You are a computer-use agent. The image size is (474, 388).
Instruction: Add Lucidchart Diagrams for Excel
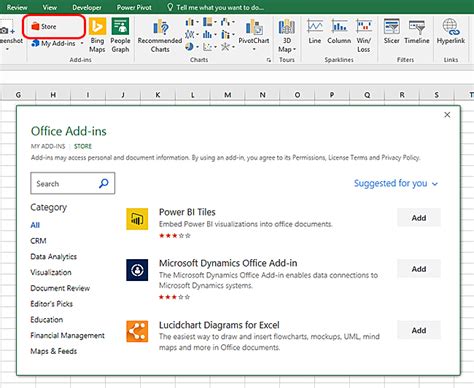(419, 330)
